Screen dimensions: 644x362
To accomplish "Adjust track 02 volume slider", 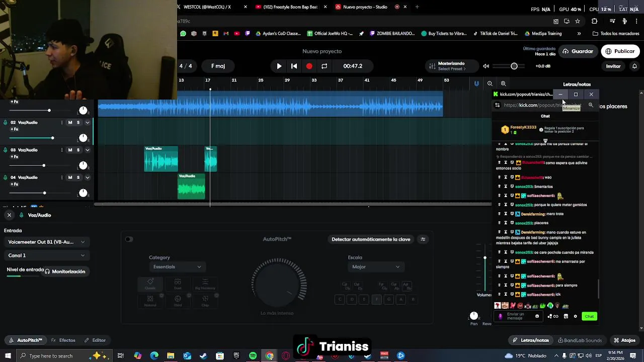I will pos(52,138).
